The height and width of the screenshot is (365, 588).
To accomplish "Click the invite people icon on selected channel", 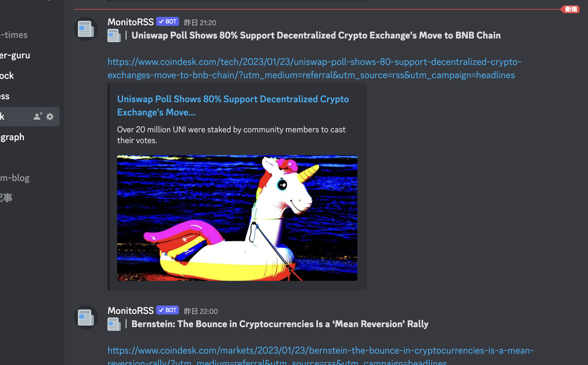I will [38, 116].
